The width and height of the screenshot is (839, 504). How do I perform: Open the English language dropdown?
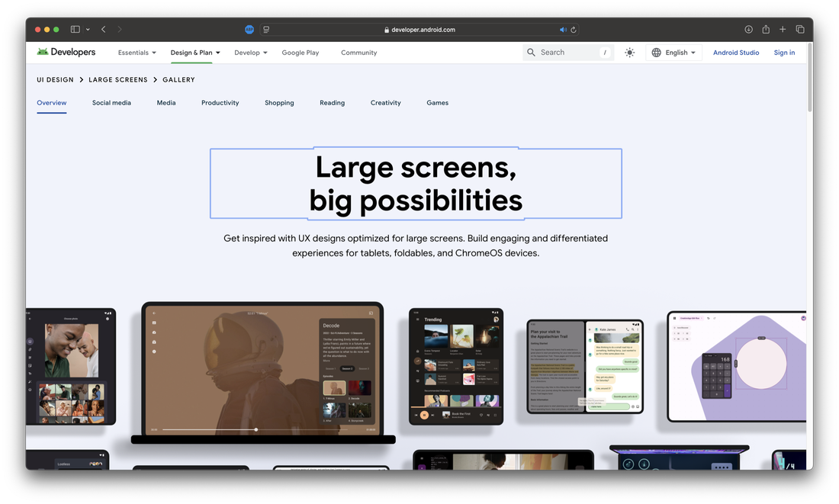673,53
